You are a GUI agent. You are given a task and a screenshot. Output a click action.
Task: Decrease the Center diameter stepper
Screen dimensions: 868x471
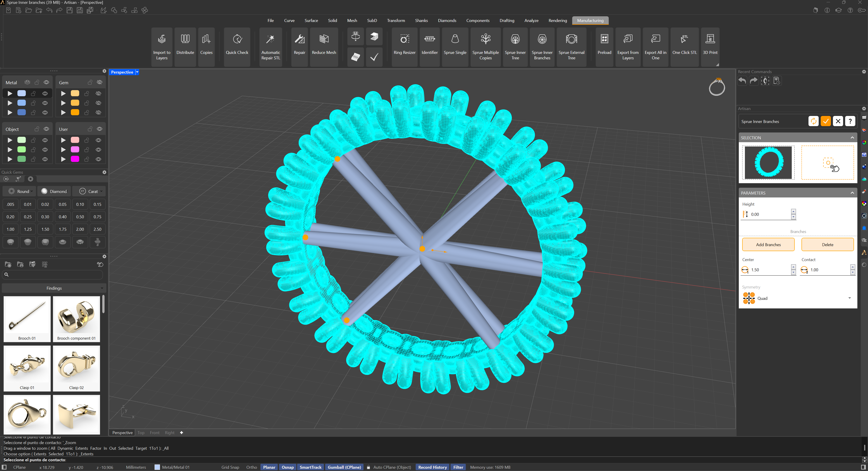tap(793, 272)
